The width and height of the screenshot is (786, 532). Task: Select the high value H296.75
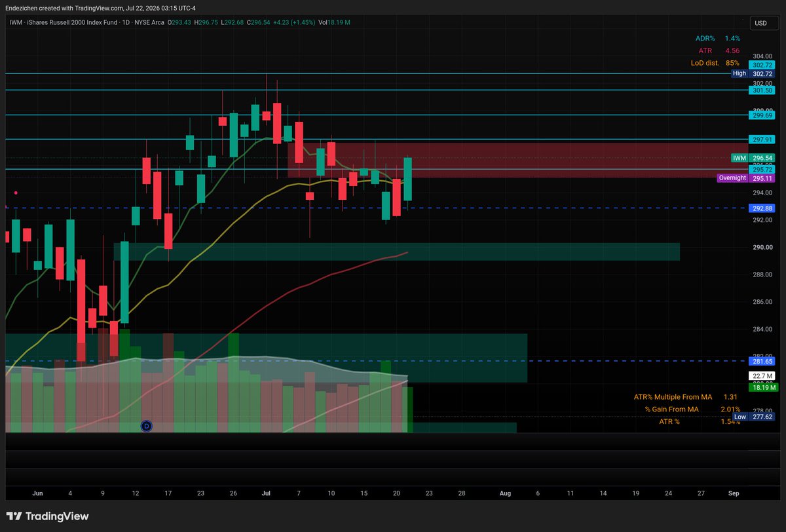[207, 22]
